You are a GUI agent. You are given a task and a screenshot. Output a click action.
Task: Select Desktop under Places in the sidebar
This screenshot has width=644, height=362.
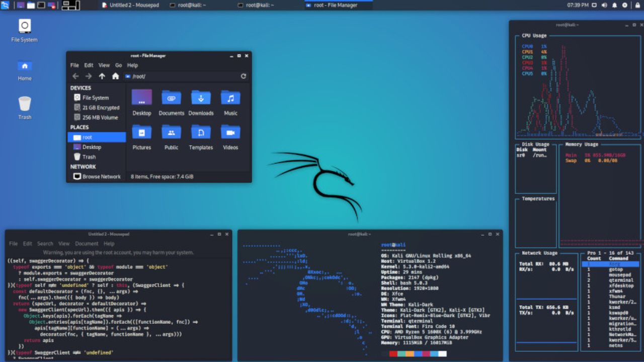point(97,147)
